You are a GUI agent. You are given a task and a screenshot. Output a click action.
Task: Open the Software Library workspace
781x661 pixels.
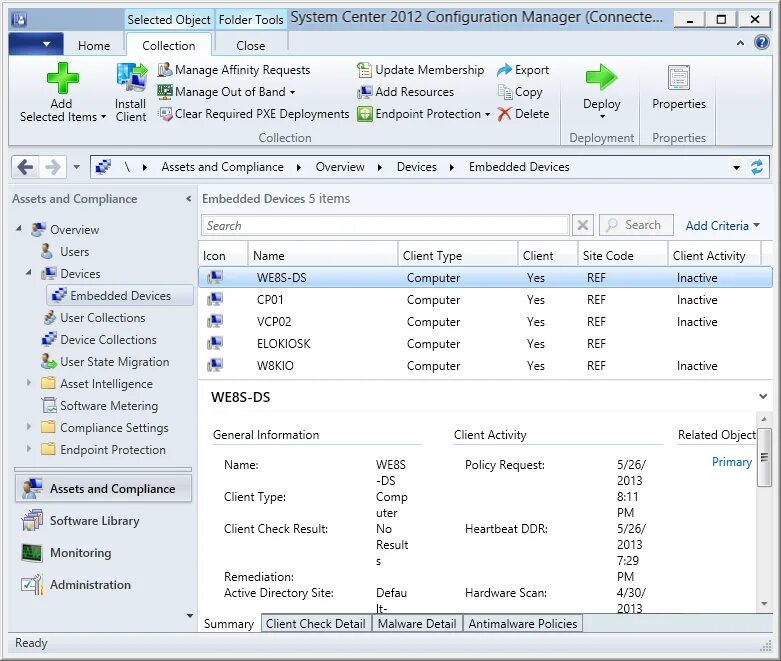pyautogui.click(x=94, y=521)
